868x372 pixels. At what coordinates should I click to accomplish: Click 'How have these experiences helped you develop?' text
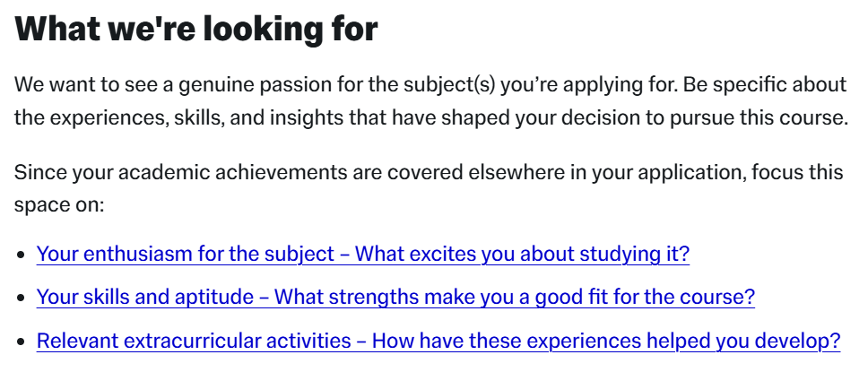(606, 341)
